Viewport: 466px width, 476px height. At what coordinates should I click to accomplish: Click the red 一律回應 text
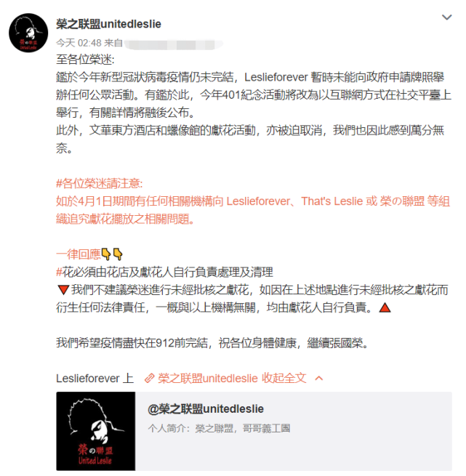pyautogui.click(x=79, y=254)
